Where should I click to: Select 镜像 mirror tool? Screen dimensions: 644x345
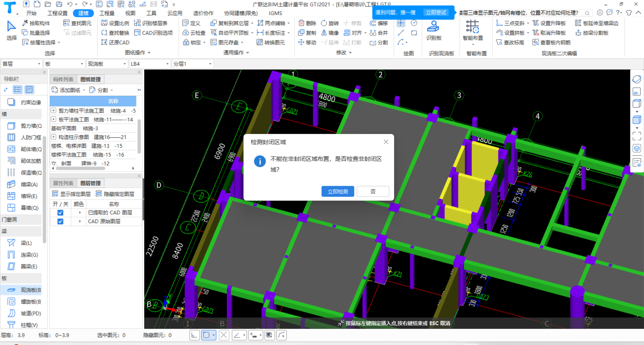pyautogui.click(x=330, y=33)
